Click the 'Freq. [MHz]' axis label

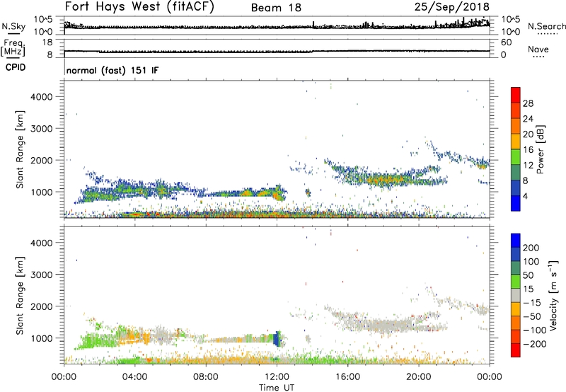pos(13,48)
